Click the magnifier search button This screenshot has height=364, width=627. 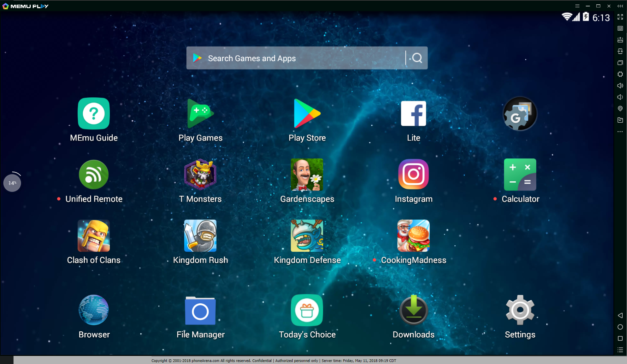coord(417,58)
